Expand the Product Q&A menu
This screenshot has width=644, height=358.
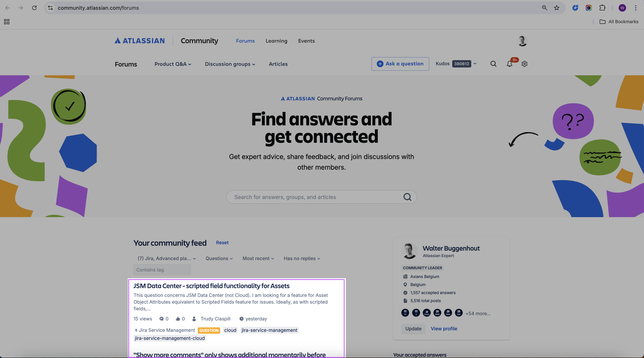(x=173, y=64)
